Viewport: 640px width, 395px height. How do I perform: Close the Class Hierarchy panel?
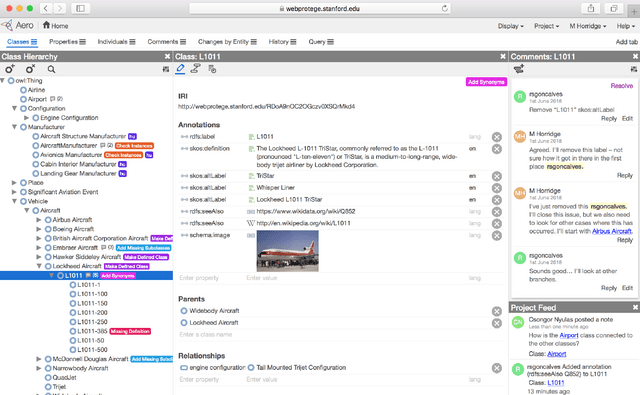167,56
